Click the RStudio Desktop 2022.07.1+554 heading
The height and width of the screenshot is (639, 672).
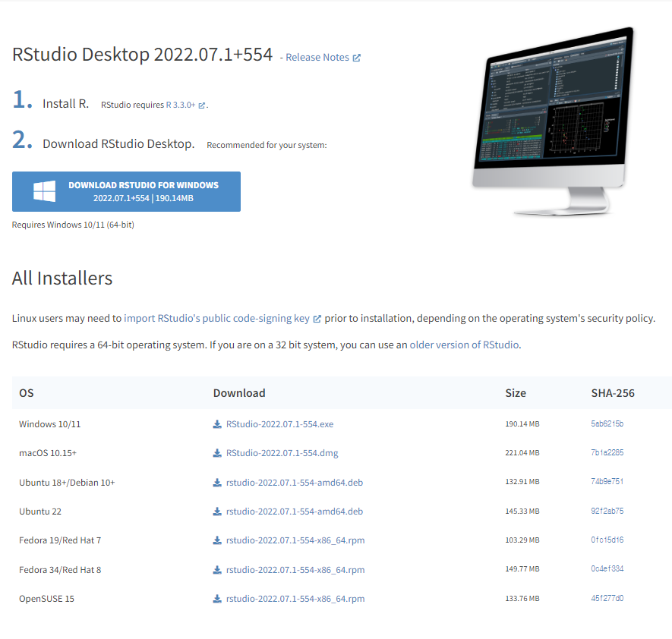pos(142,55)
